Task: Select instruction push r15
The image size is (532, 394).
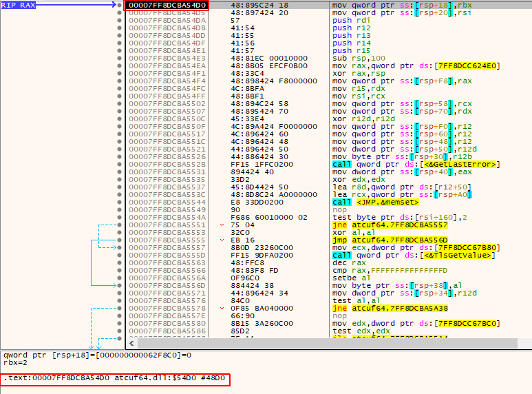Action: click(x=352, y=50)
